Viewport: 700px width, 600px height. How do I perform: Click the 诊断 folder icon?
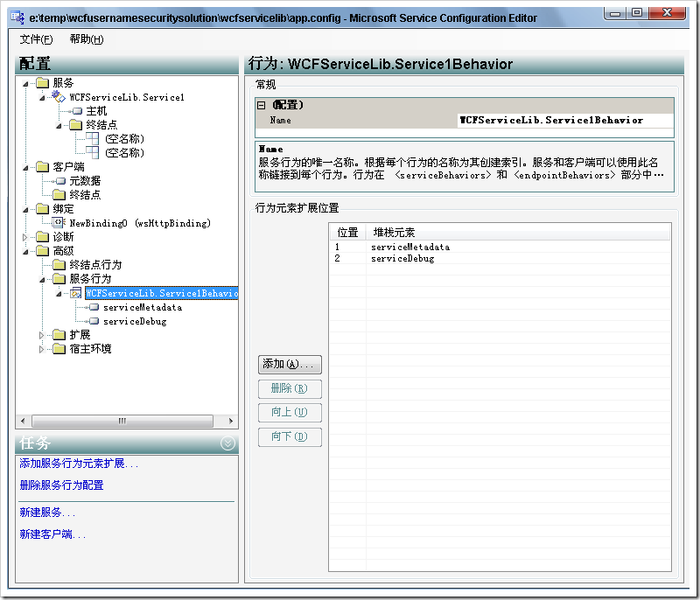(42, 237)
